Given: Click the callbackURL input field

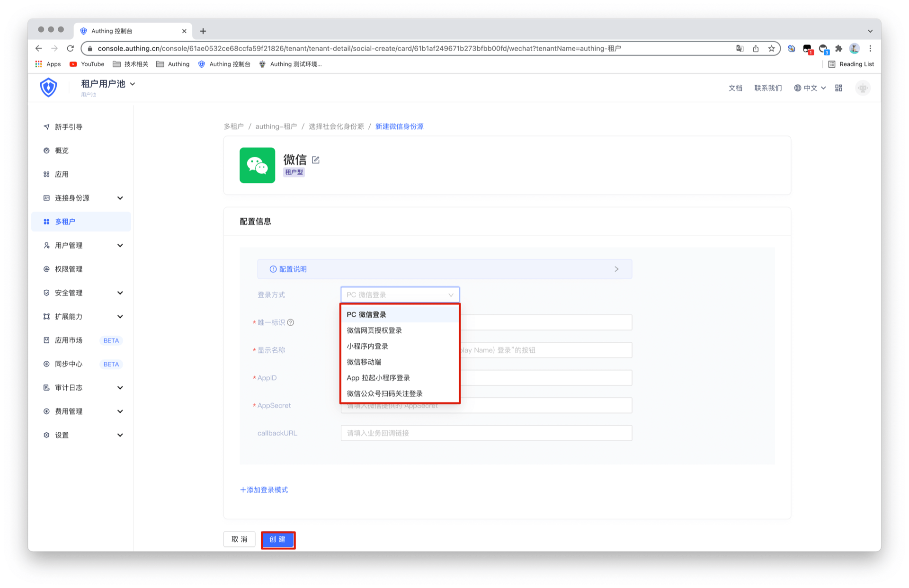Looking at the screenshot, I should (486, 433).
